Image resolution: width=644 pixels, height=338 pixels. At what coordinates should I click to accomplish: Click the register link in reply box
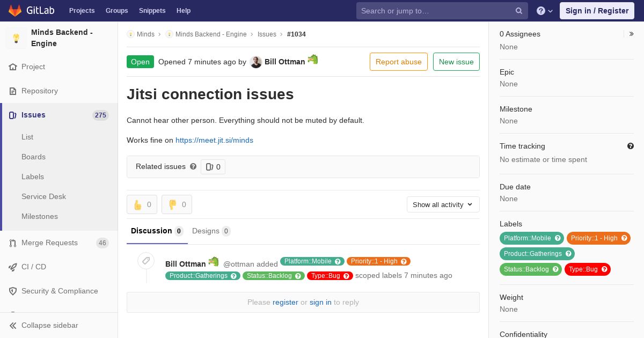[286, 303]
